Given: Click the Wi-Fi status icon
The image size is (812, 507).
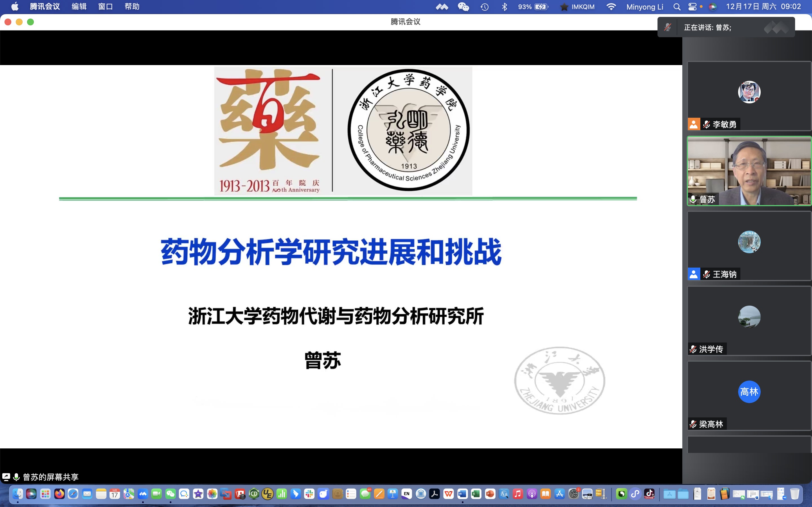Looking at the screenshot, I should [611, 7].
